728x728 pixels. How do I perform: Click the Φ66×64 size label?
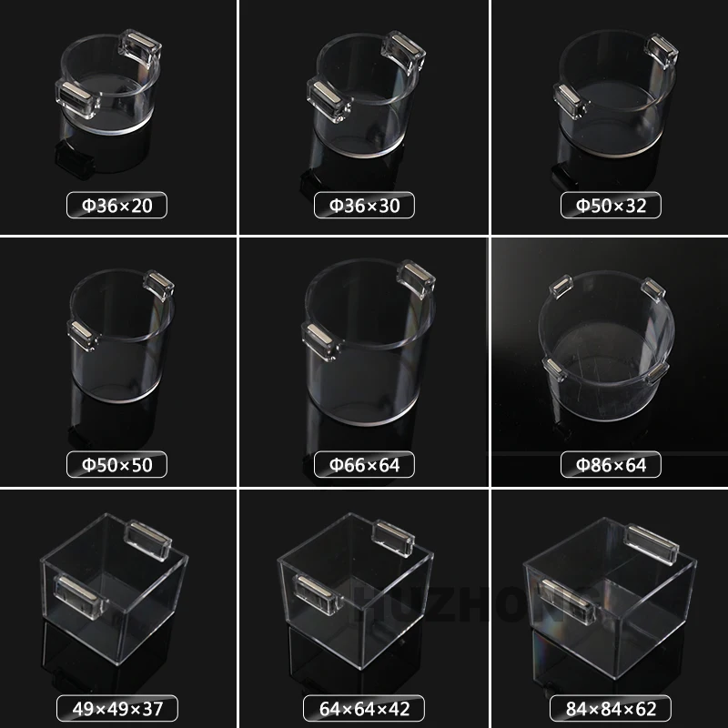[365, 465]
